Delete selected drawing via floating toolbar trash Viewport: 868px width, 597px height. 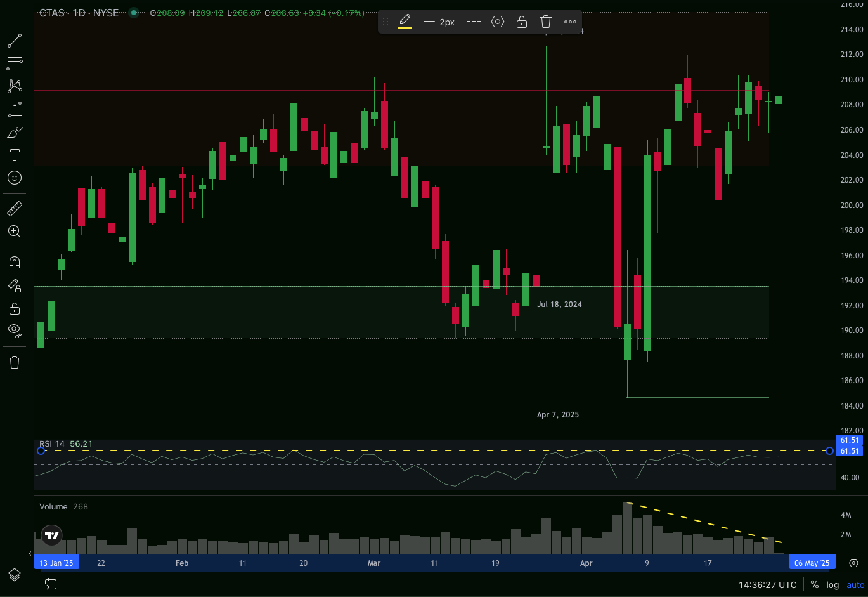(546, 22)
